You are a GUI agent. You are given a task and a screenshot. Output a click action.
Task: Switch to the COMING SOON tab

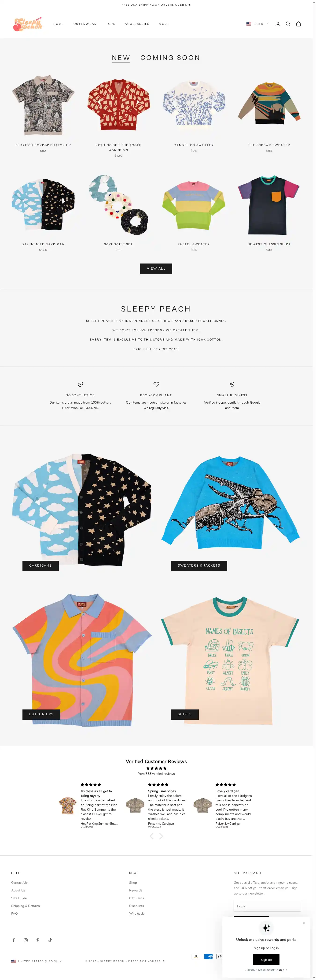(170, 58)
